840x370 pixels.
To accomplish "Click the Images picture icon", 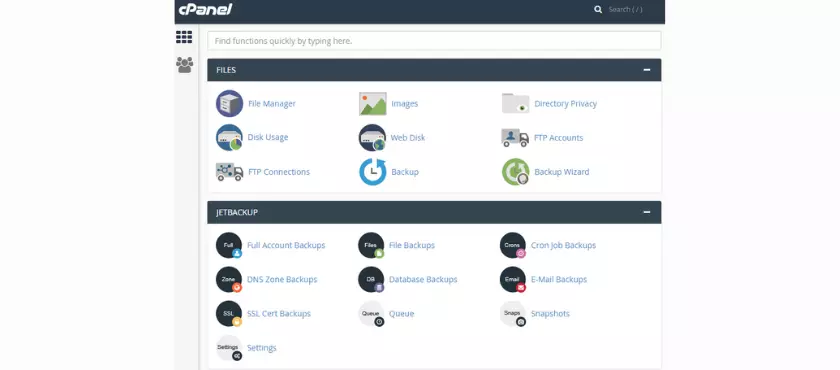I will click(x=372, y=104).
